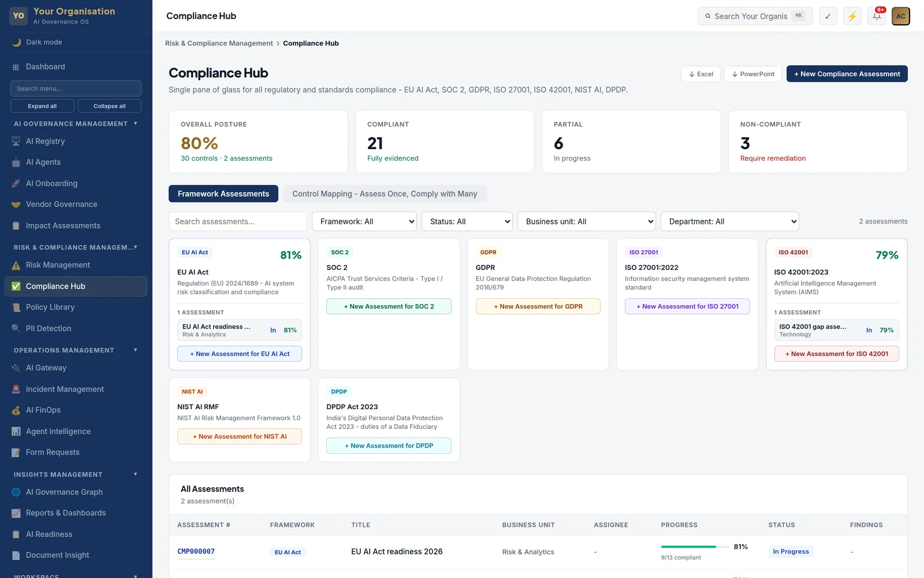924x578 pixels.
Task: Open Incident Management menu item
Action: 76,390
